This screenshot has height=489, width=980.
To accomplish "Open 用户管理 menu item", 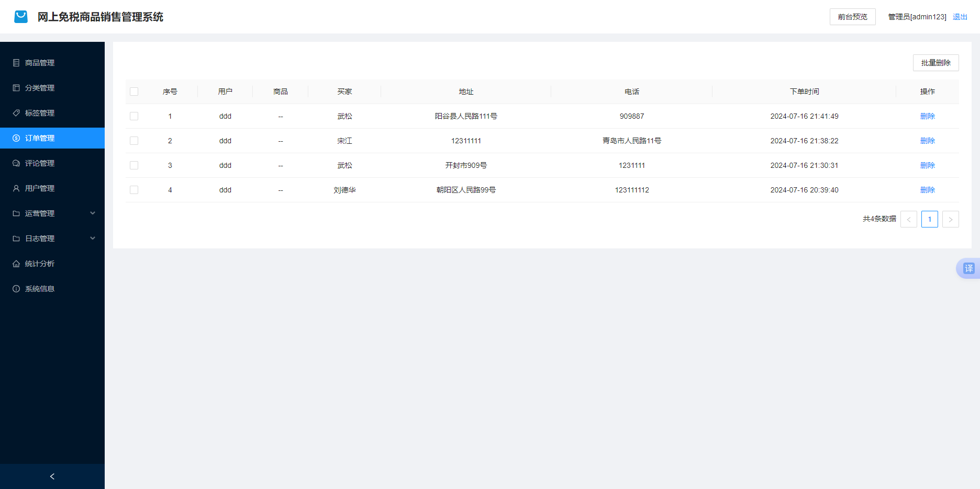I will [x=52, y=188].
